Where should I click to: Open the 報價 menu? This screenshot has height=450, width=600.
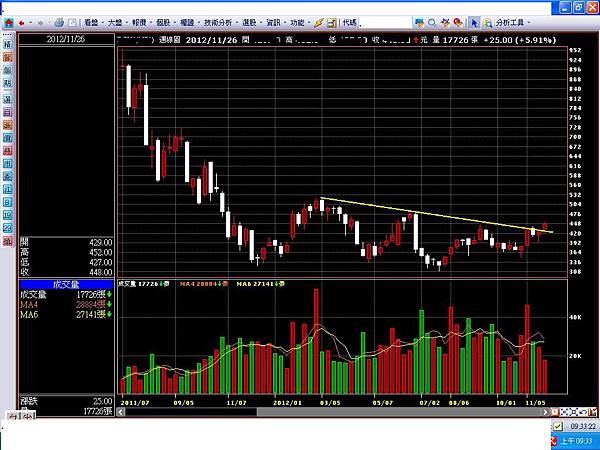[139, 23]
